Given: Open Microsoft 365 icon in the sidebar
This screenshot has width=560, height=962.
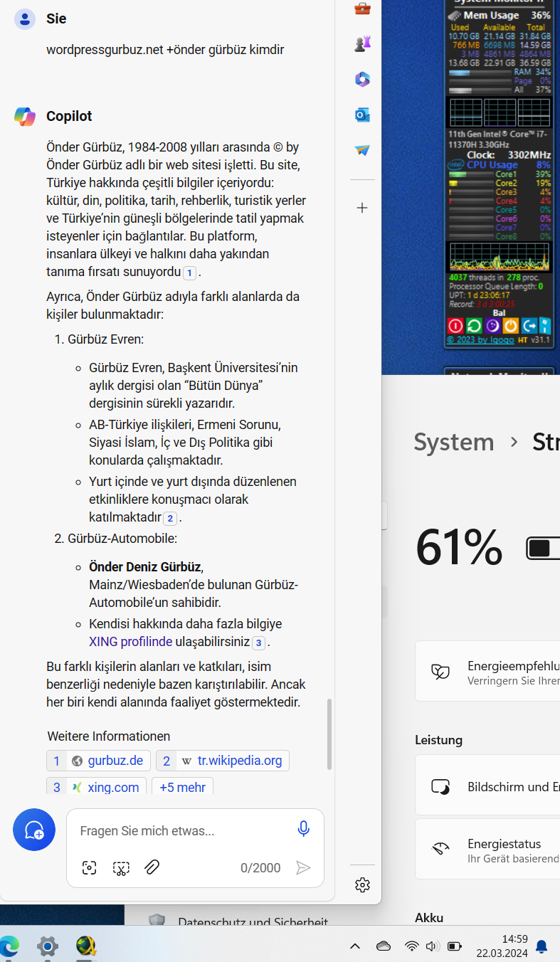Looking at the screenshot, I should 362,80.
